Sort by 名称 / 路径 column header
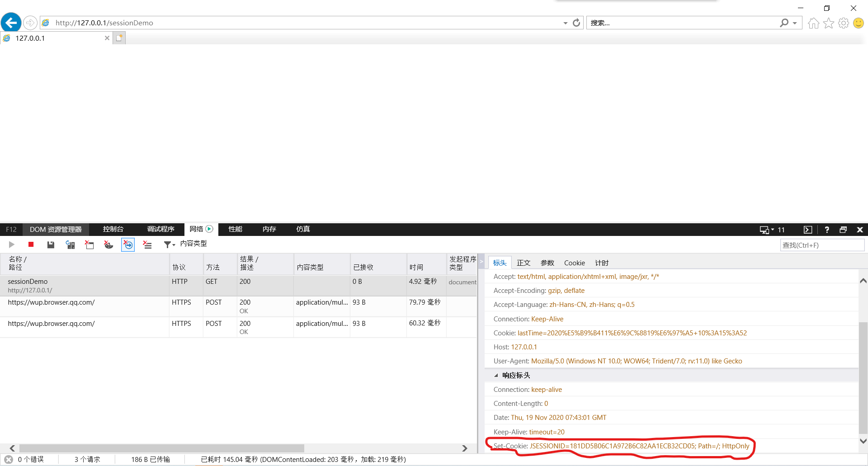This screenshot has width=868, height=466. coord(85,264)
